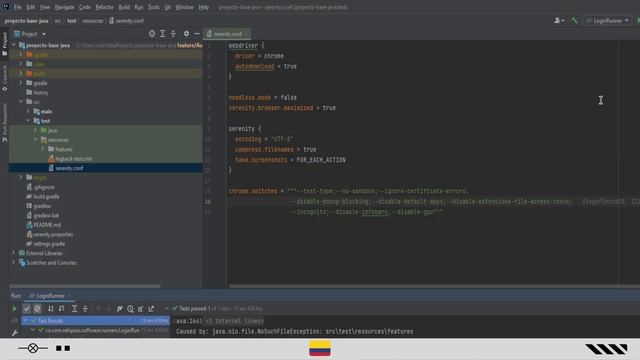Open Project panel settings gear
The width and height of the screenshot is (640, 360).
click(x=186, y=34)
